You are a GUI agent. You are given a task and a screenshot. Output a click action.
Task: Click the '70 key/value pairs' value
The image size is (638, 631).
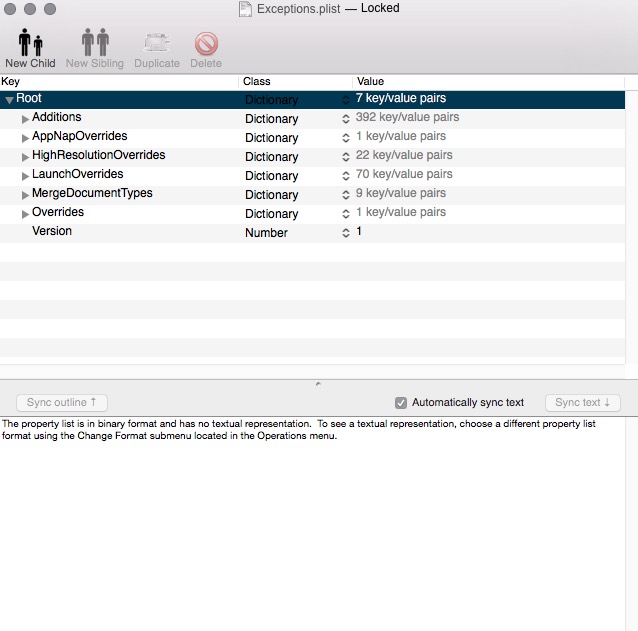(404, 174)
